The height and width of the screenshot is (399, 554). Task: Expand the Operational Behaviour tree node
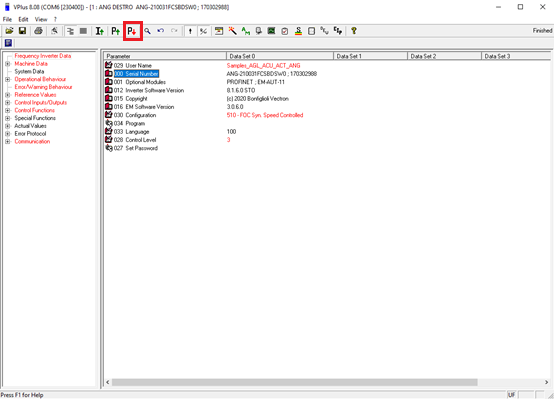pyautogui.click(x=7, y=80)
